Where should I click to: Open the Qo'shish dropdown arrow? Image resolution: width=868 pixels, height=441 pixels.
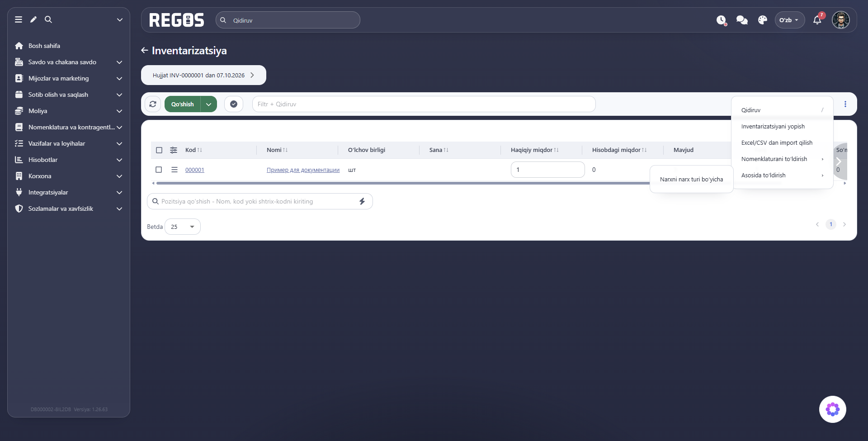tap(209, 104)
